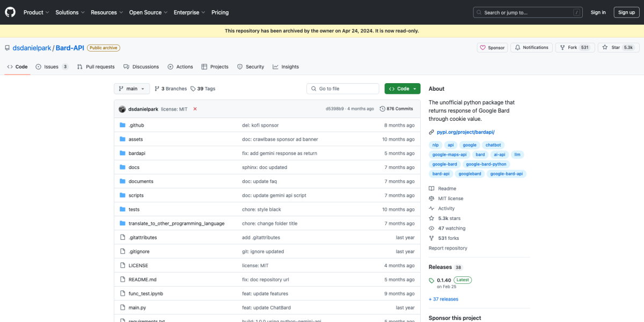
Task: Expand the green Code button dropdown arrow
Action: point(413,88)
